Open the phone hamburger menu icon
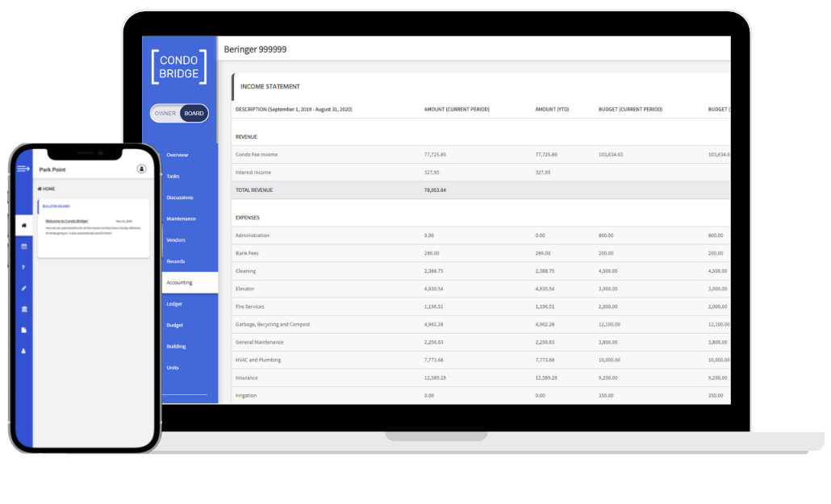The width and height of the screenshot is (831, 504). (x=23, y=169)
